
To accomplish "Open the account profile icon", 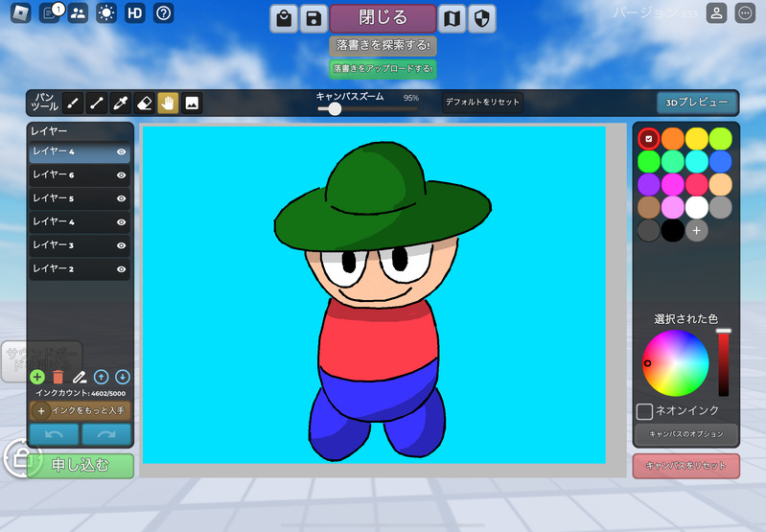I will [716, 13].
